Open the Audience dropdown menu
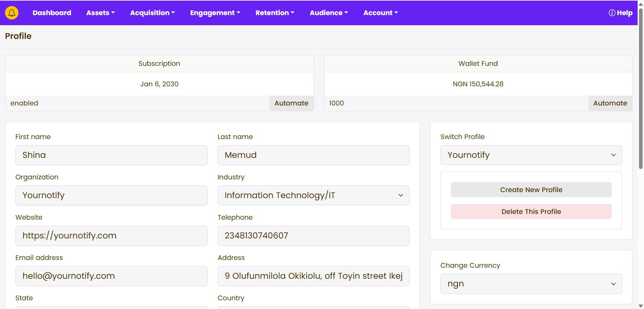This screenshot has width=644, height=309. pos(329,13)
